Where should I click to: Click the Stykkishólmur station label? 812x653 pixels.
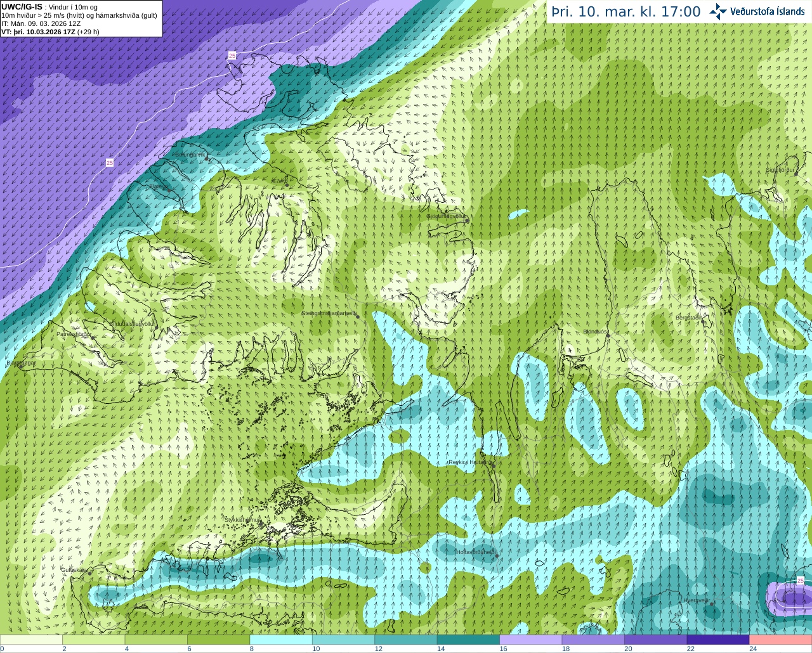point(242,519)
